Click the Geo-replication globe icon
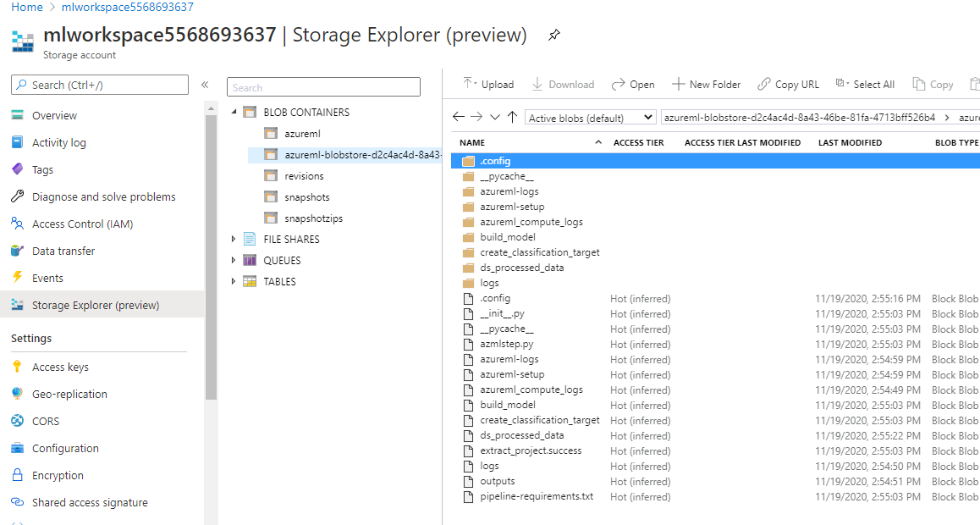 click(x=18, y=394)
